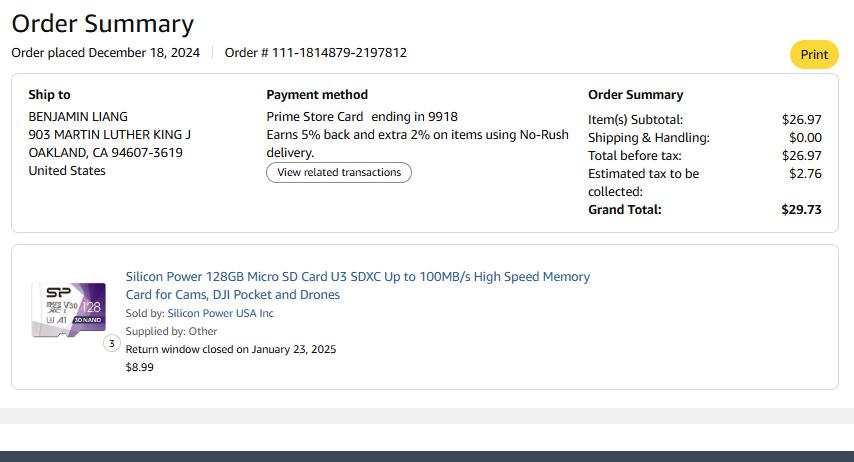Open View related transactions

point(339,173)
